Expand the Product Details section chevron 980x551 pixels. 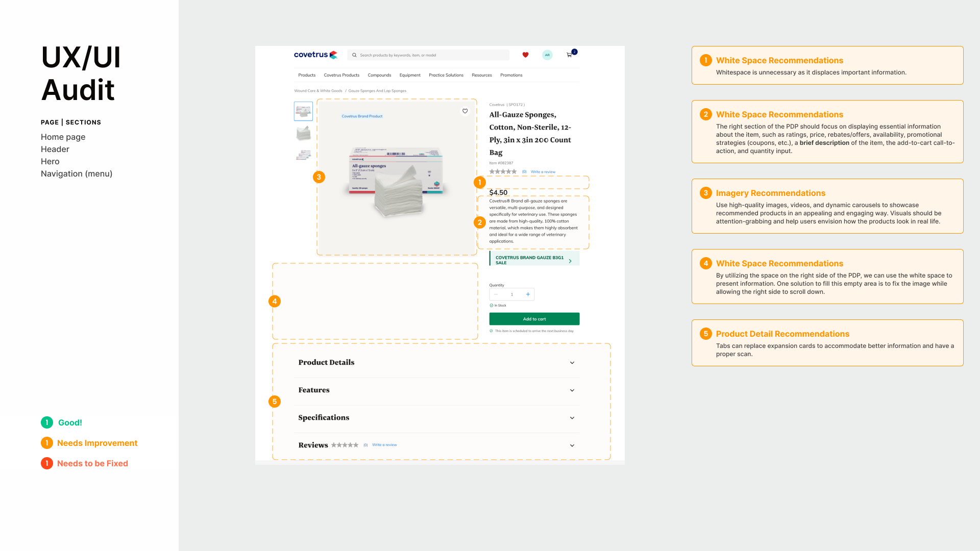tap(572, 363)
